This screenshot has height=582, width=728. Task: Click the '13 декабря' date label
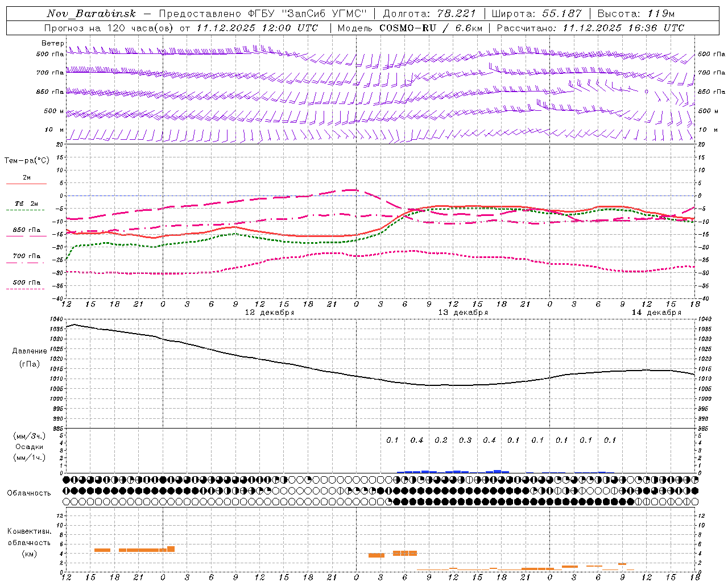click(463, 313)
